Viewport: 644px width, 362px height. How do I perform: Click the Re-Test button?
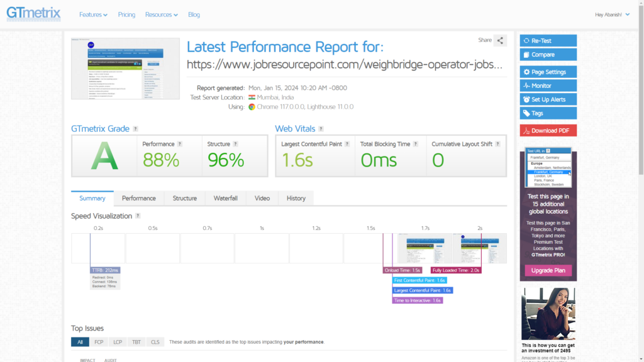click(548, 41)
